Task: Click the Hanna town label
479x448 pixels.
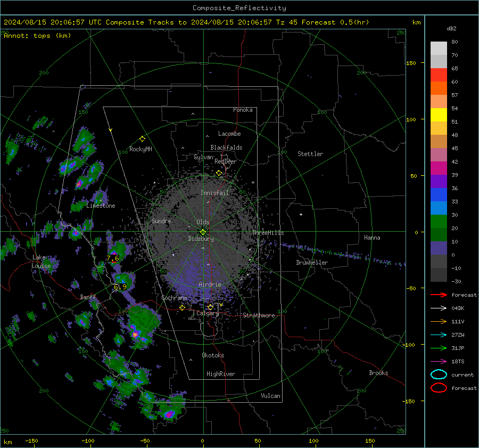Action: coord(372,238)
